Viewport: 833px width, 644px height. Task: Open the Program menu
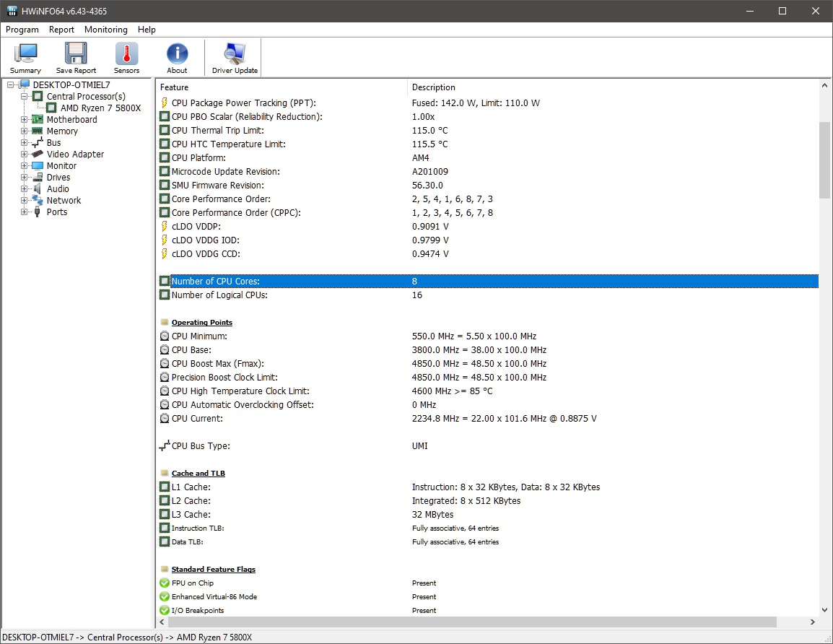pyautogui.click(x=22, y=30)
